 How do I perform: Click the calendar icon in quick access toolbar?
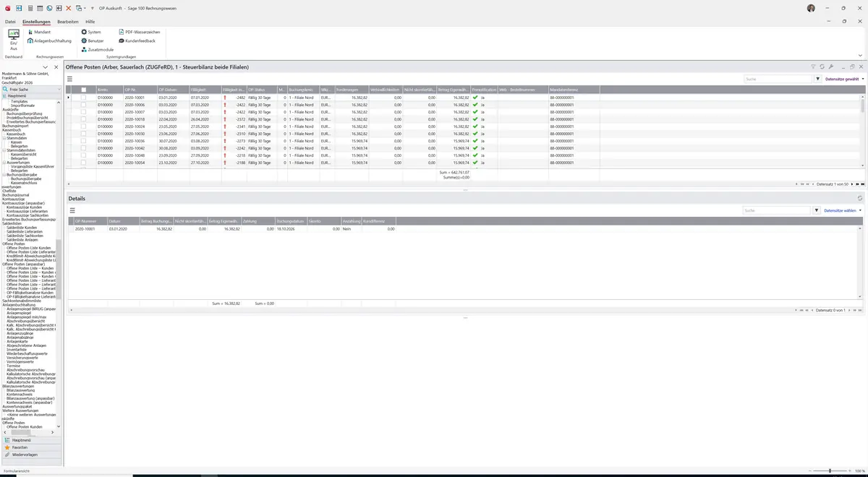pos(39,7)
